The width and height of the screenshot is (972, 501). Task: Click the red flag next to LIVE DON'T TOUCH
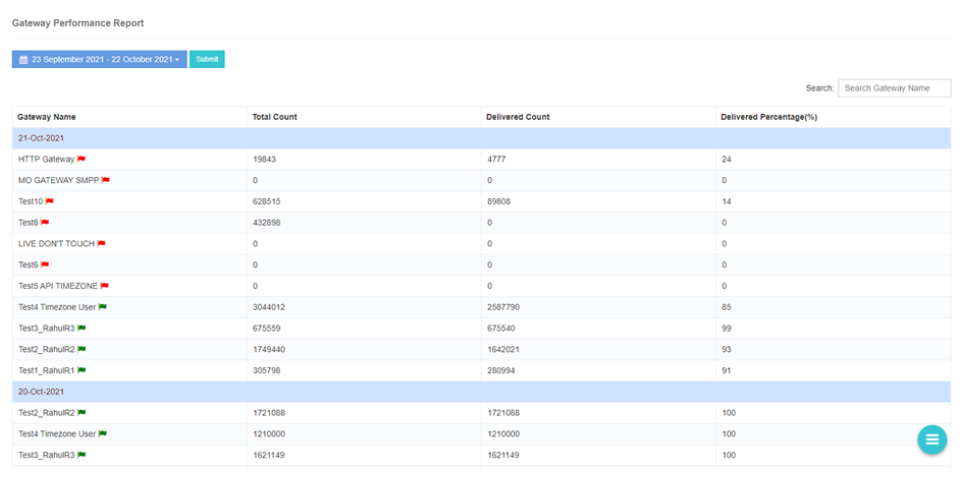(102, 243)
